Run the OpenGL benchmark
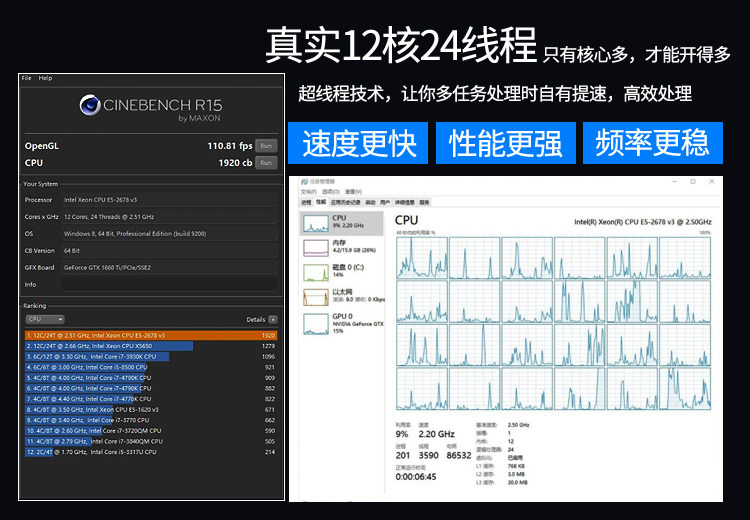This screenshot has height=520, width=750. pyautogui.click(x=266, y=146)
